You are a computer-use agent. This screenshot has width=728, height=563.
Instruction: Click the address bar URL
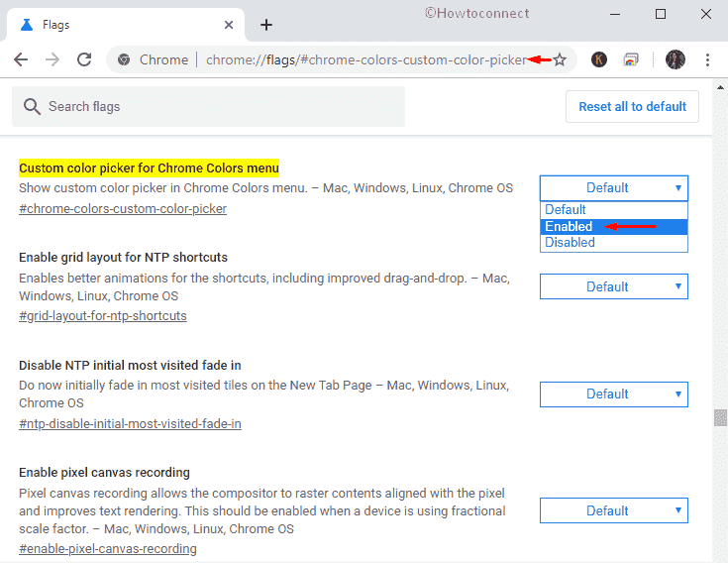pos(366,59)
